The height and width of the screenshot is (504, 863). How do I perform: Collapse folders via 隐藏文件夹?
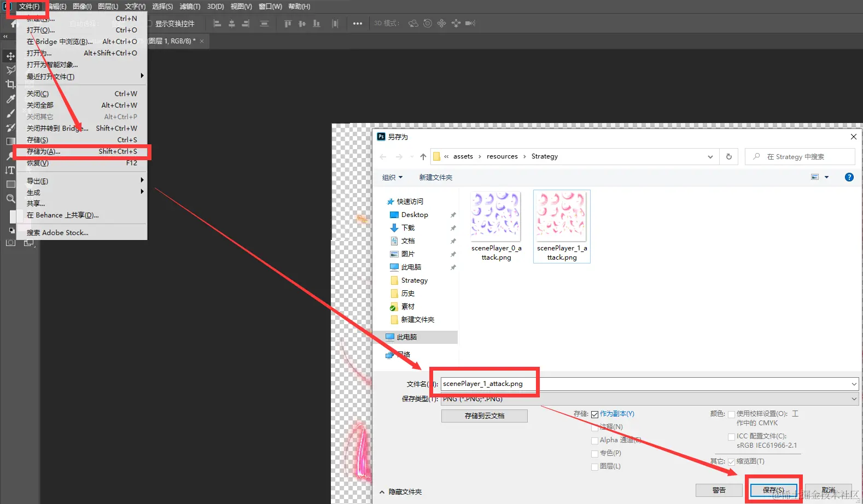click(401, 492)
